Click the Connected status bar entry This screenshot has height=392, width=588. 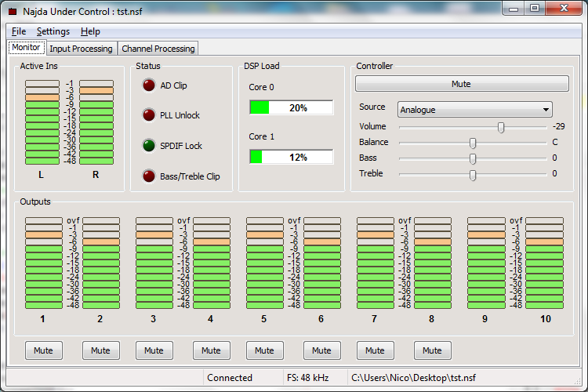[x=230, y=378]
